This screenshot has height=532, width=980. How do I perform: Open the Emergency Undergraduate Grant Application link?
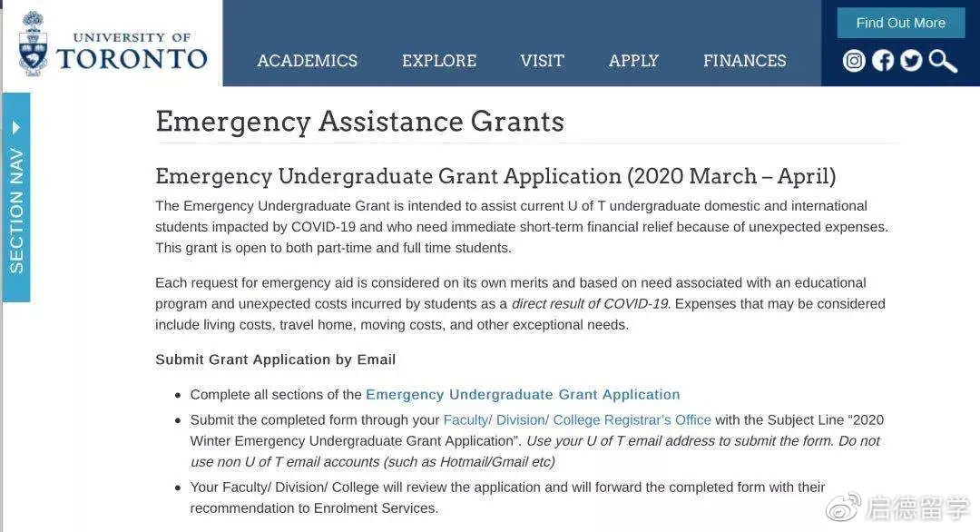523,395
